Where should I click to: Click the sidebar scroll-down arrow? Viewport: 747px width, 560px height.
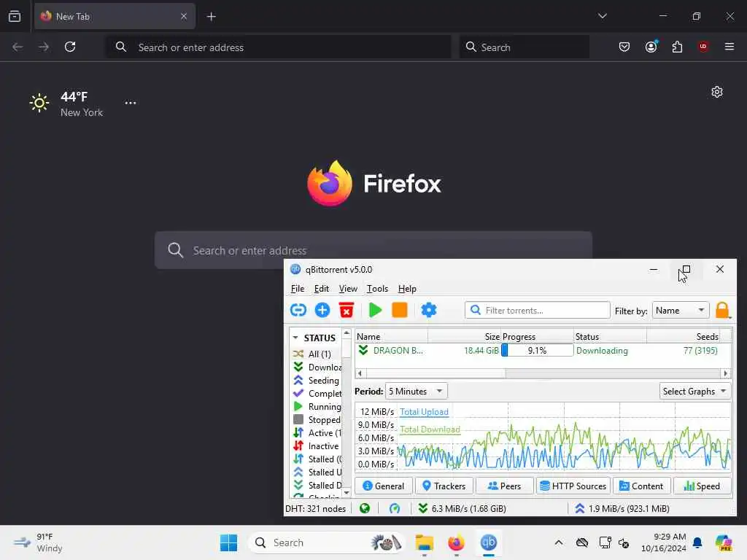(347, 493)
